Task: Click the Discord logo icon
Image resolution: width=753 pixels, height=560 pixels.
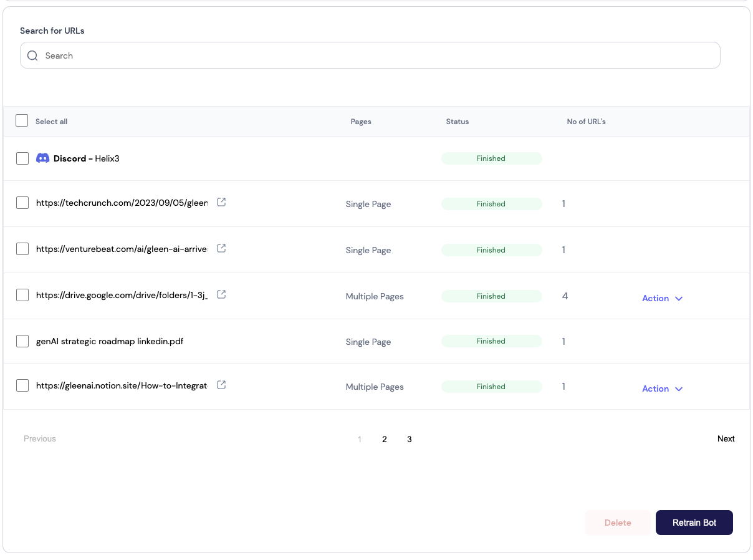Action: tap(42, 158)
